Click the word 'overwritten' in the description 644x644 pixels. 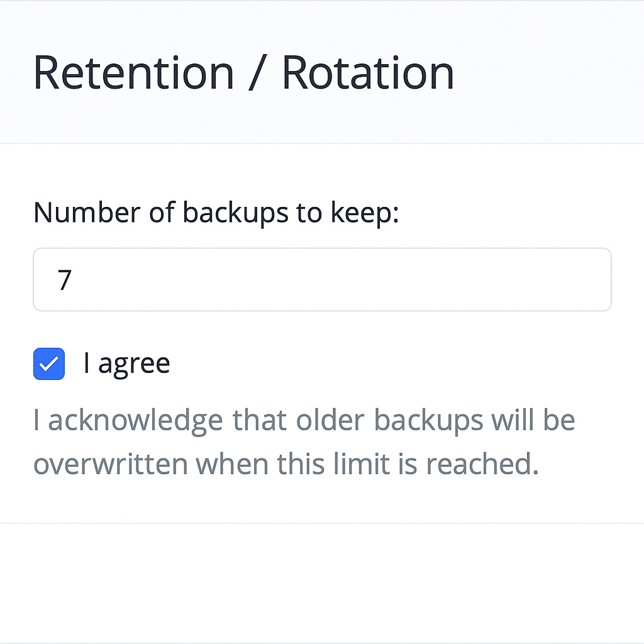(x=111, y=464)
